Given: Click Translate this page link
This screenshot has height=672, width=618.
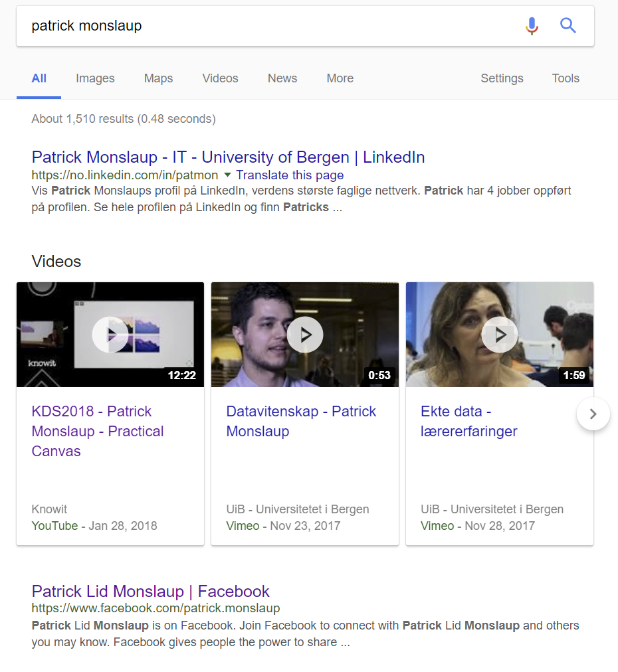Looking at the screenshot, I should pyautogui.click(x=290, y=175).
